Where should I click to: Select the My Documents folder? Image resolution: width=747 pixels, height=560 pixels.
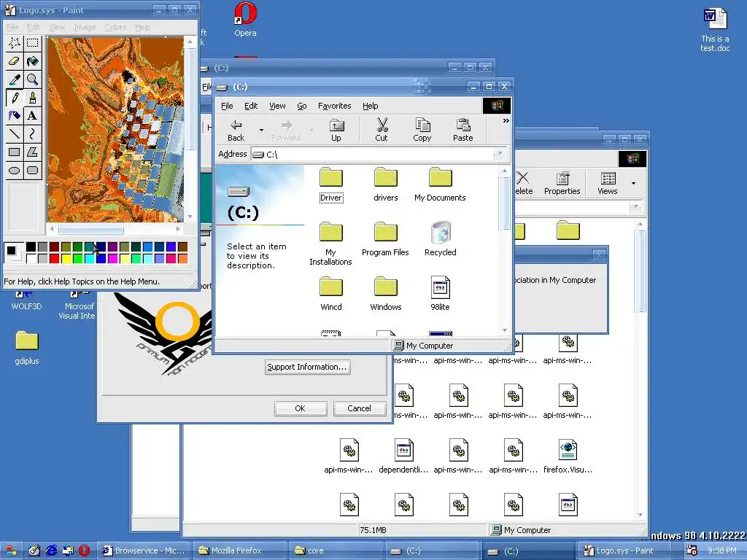point(440,184)
